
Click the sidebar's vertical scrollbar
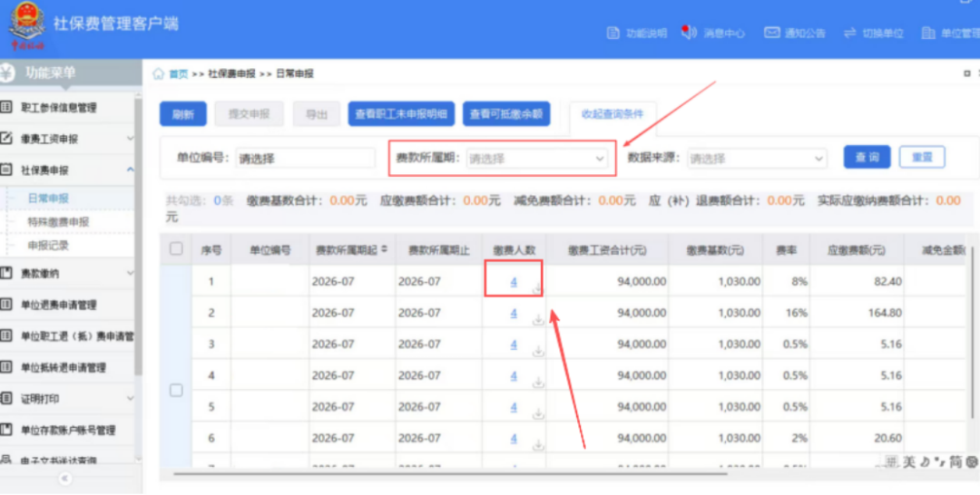coord(139,238)
